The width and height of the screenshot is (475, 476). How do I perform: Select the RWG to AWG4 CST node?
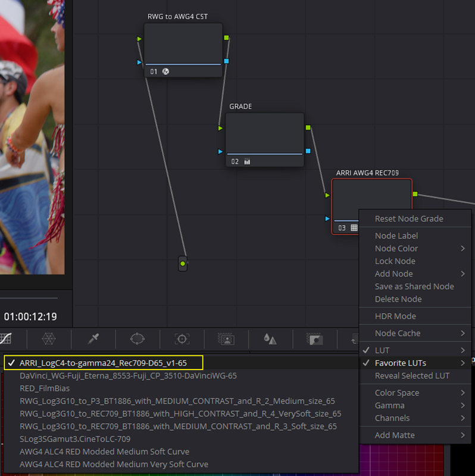(183, 50)
